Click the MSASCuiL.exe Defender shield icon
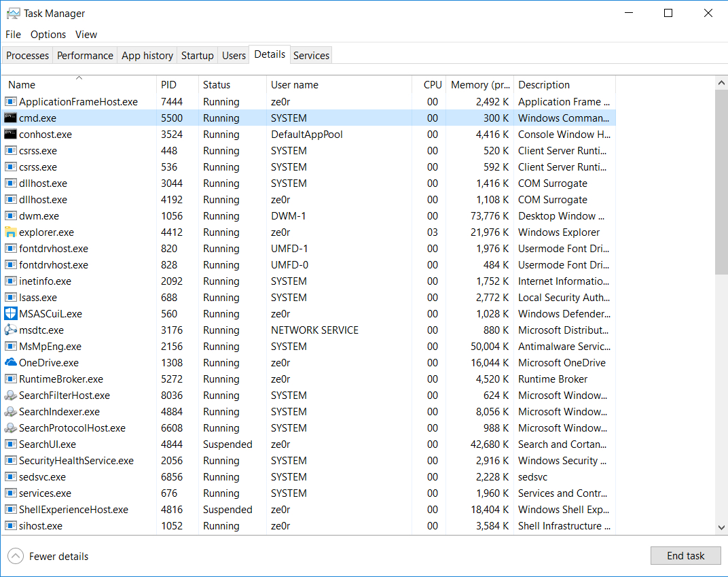The width and height of the screenshot is (728, 577). (11, 313)
